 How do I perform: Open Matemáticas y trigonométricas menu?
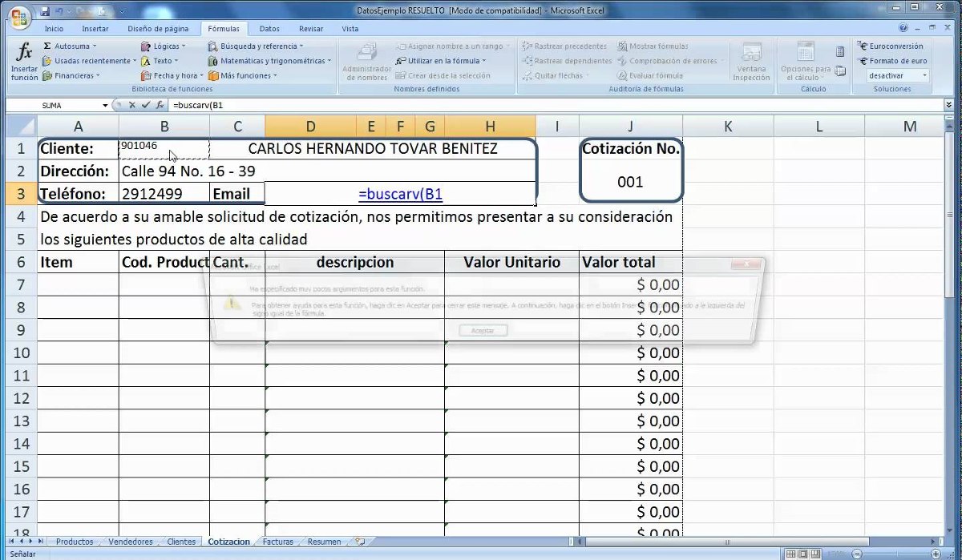coord(269,61)
